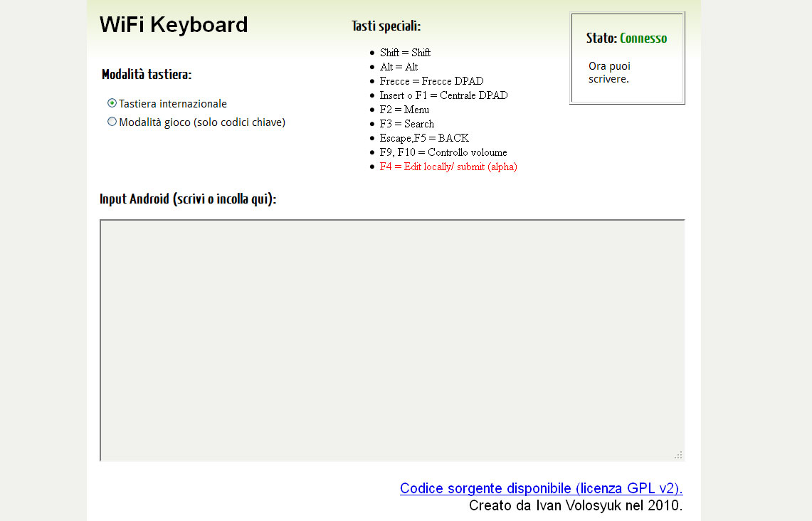
Task: Click the textarea resize grip corner
Action: (678, 455)
